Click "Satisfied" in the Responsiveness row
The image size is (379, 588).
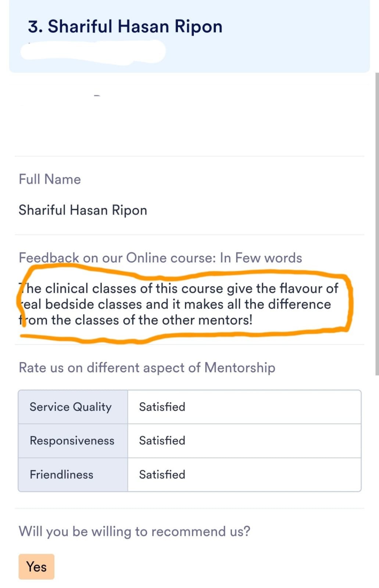(x=162, y=441)
